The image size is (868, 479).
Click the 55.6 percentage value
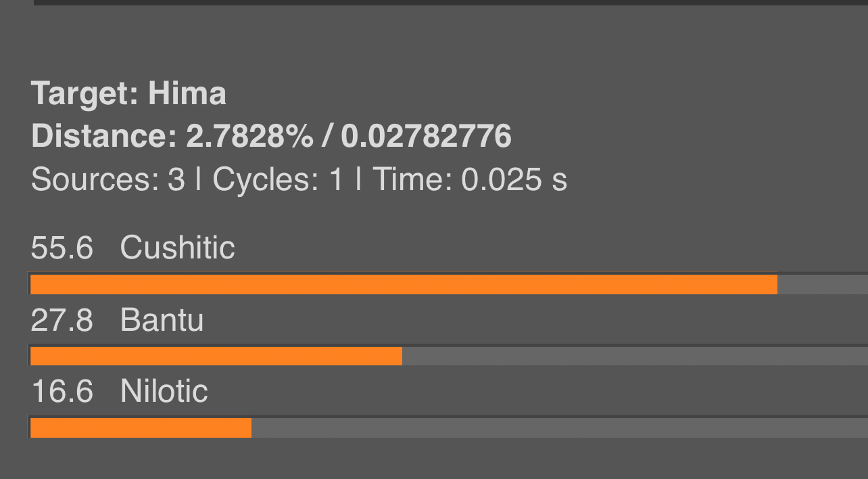(62, 248)
